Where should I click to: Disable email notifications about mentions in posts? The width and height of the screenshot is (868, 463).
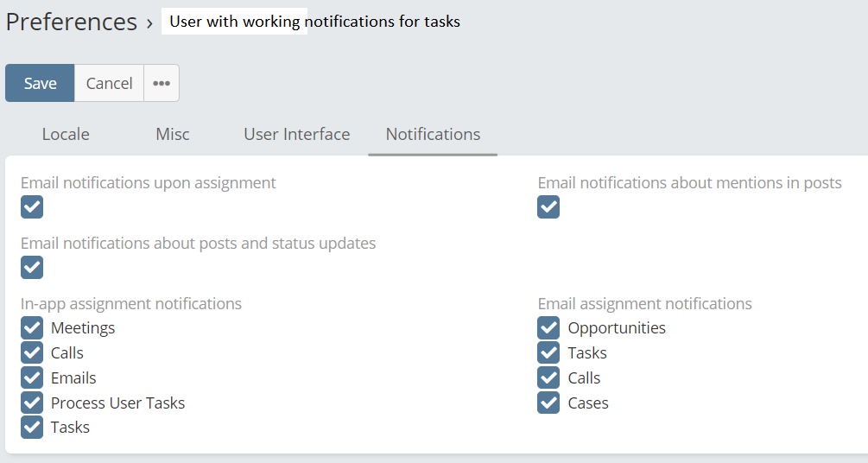click(548, 207)
